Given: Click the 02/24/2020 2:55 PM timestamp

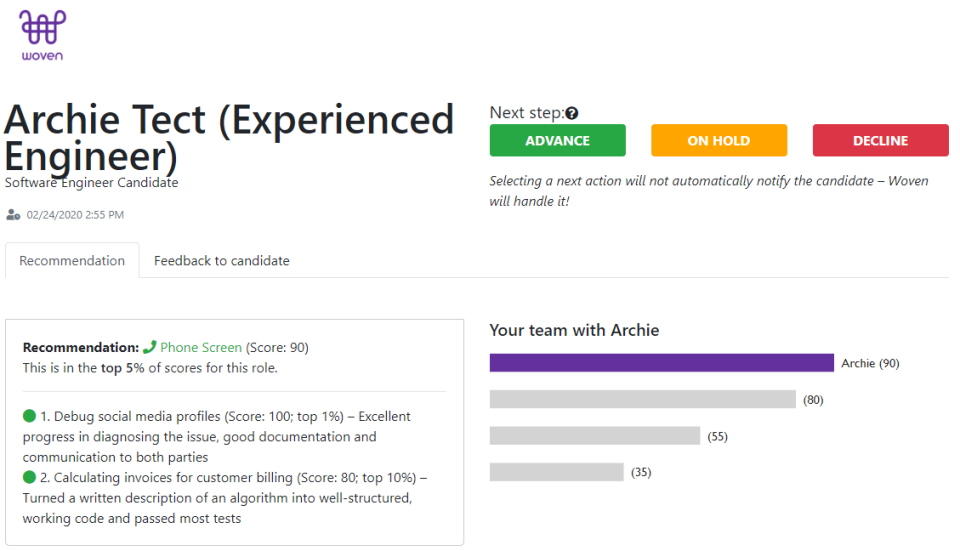Looking at the screenshot, I should tap(75, 215).
